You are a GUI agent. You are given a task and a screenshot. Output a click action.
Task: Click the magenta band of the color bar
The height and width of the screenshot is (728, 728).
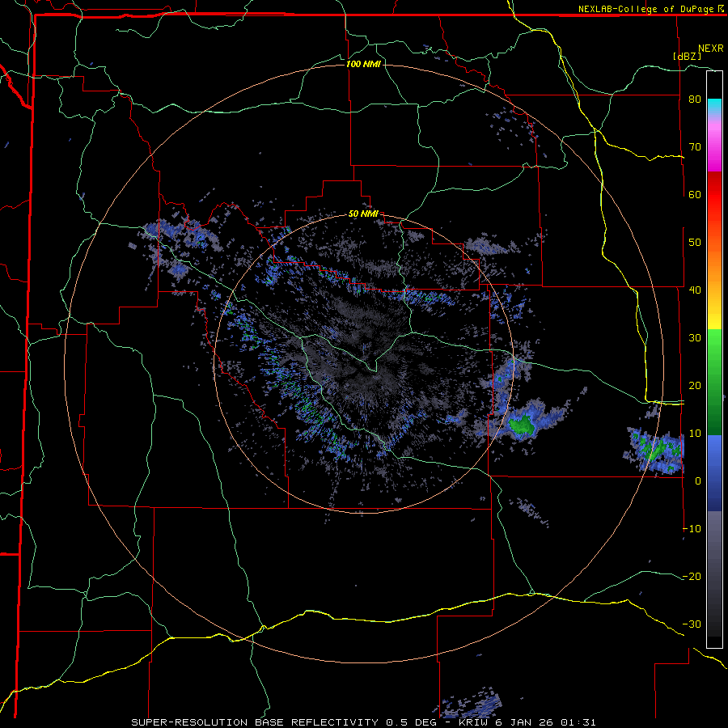714,149
